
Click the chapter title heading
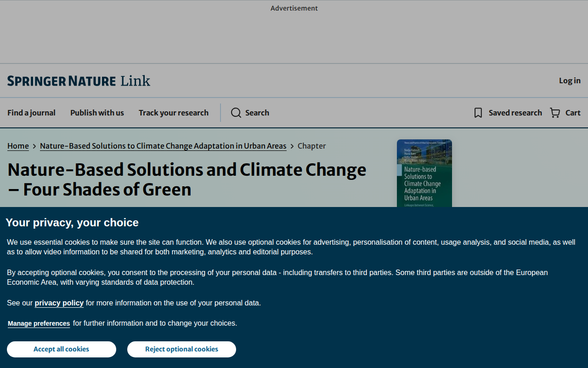187,179
